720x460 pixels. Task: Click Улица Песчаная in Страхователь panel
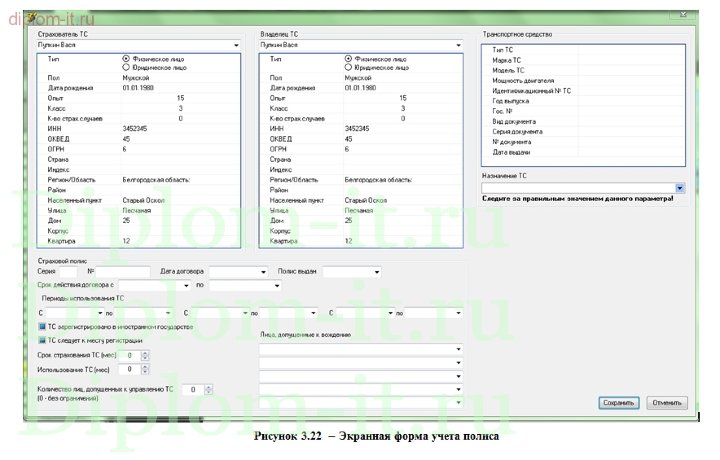pos(136,210)
